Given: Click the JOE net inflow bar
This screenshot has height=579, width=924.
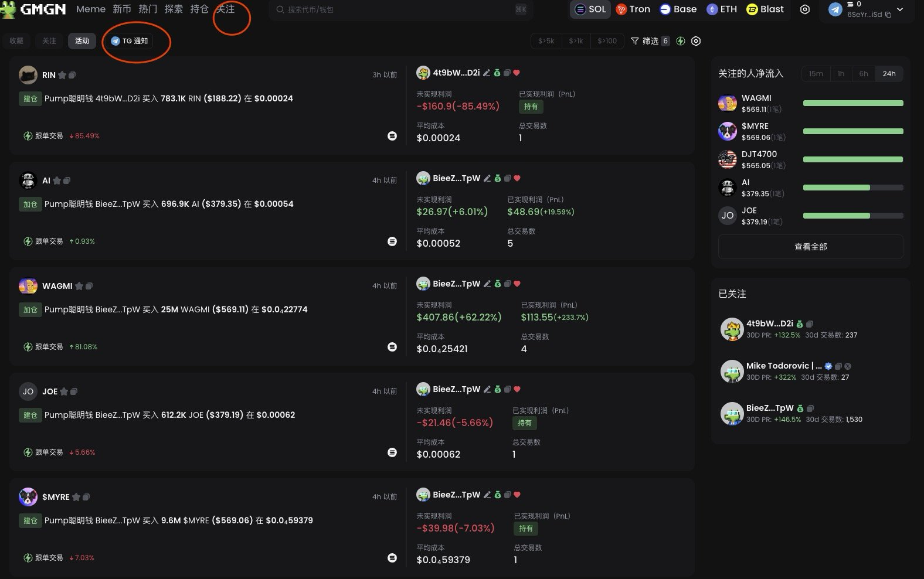Looking at the screenshot, I should pos(853,216).
